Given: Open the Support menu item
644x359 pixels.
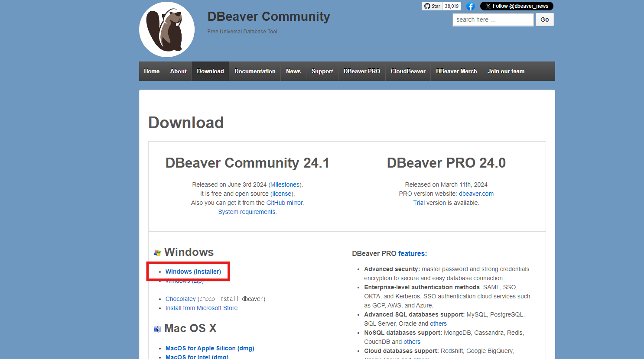Looking at the screenshot, I should [322, 71].
